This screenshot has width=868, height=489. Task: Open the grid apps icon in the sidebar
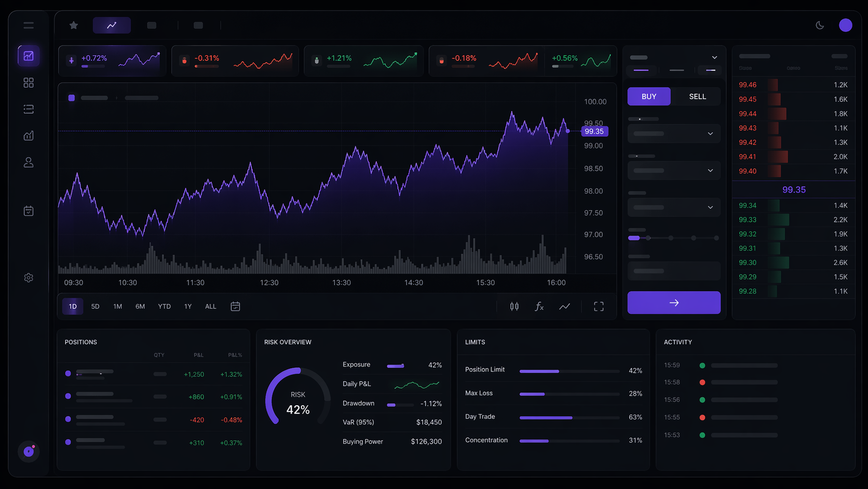pos(29,83)
